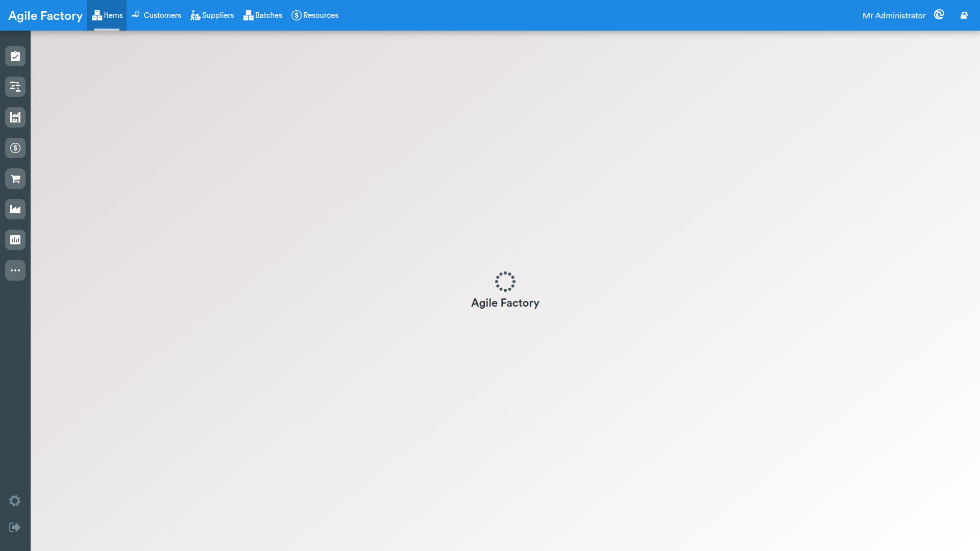Switch to the Resources tab
The height and width of the screenshot is (551, 980).
pos(314,15)
